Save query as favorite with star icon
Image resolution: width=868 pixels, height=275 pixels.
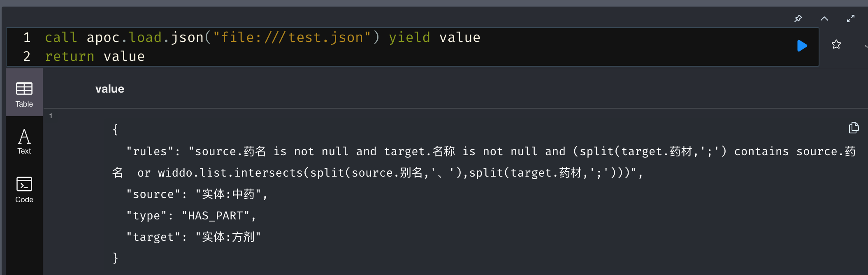coord(836,44)
